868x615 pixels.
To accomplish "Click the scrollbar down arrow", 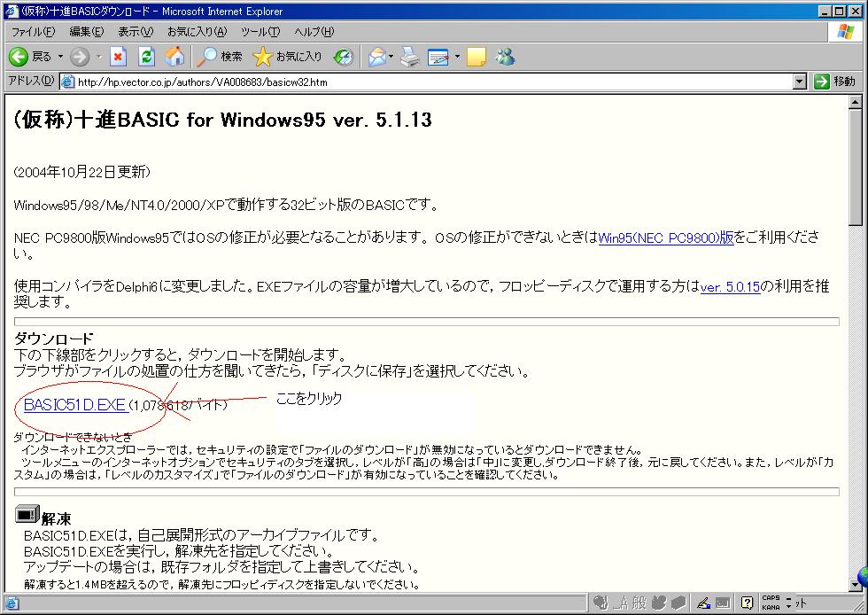I will coord(855,584).
